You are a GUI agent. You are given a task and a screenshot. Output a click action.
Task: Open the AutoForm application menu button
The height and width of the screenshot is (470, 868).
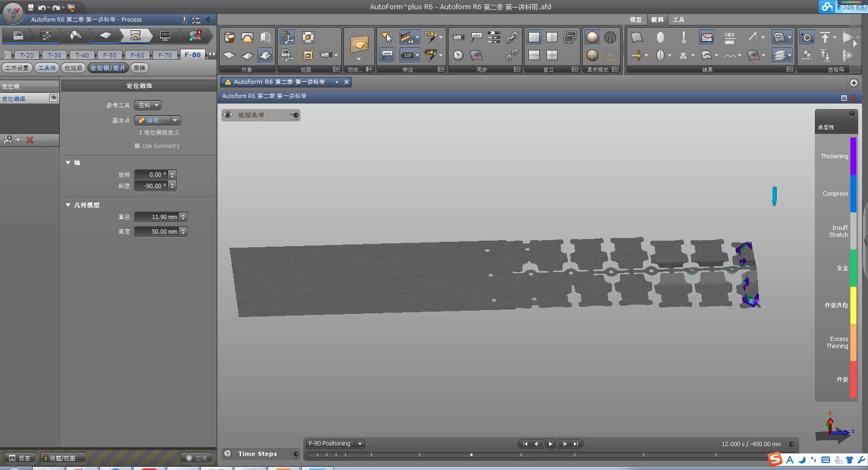pyautogui.click(x=12, y=12)
